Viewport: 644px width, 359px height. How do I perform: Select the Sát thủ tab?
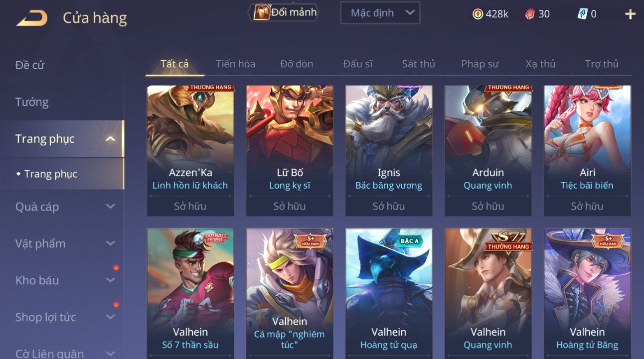(419, 64)
